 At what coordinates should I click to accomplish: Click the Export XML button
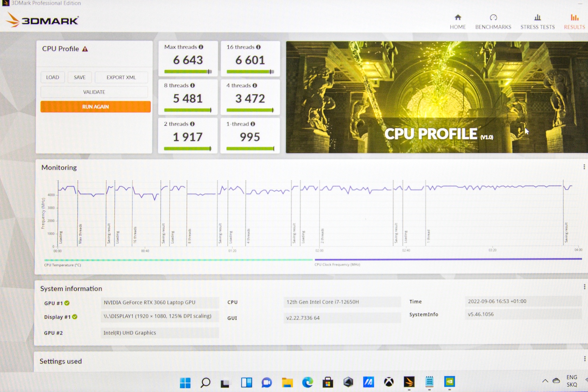121,77
